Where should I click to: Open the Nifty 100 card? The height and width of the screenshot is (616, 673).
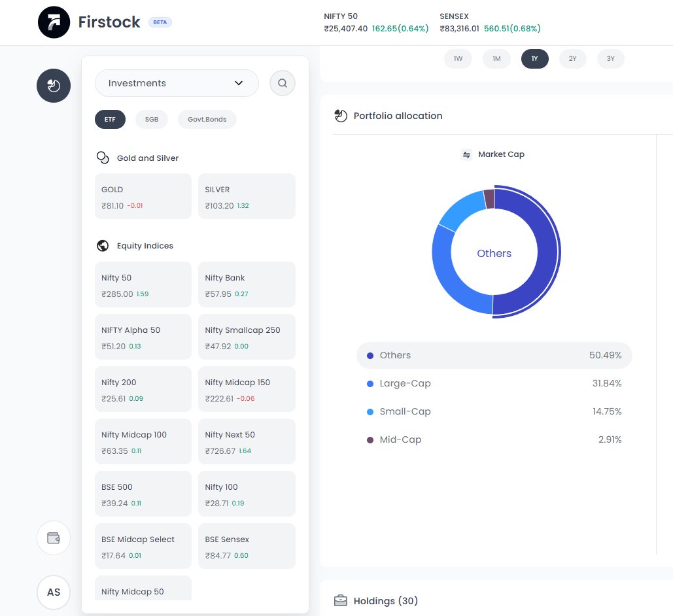click(x=247, y=494)
